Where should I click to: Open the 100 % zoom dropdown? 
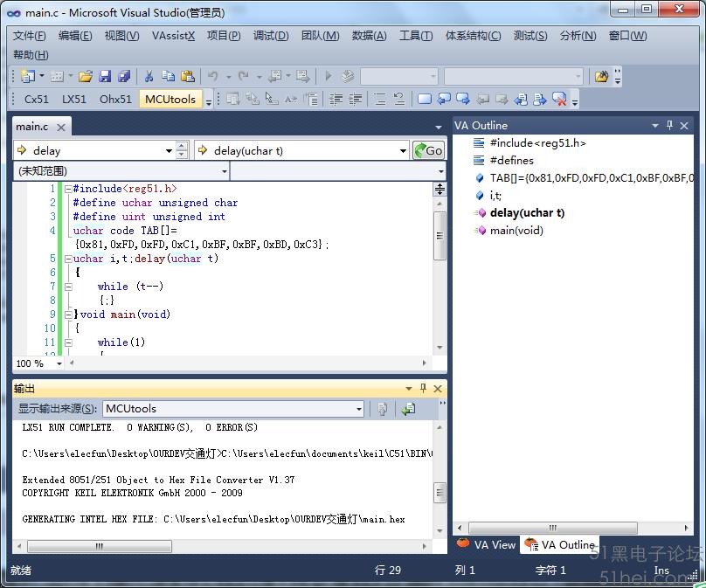click(x=59, y=363)
